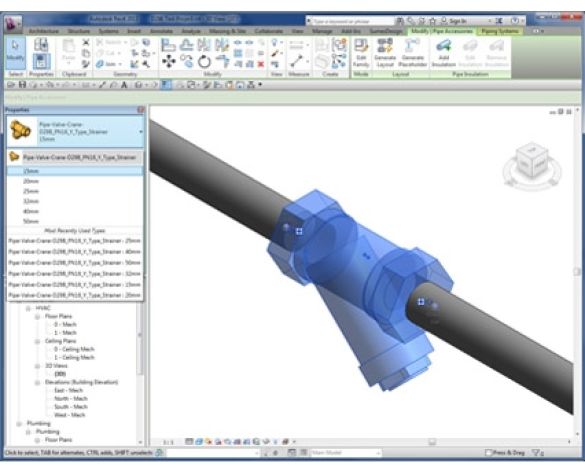The height and width of the screenshot is (471, 585).
Task: Open the Massing & Site ribbon tab
Action: (227, 31)
